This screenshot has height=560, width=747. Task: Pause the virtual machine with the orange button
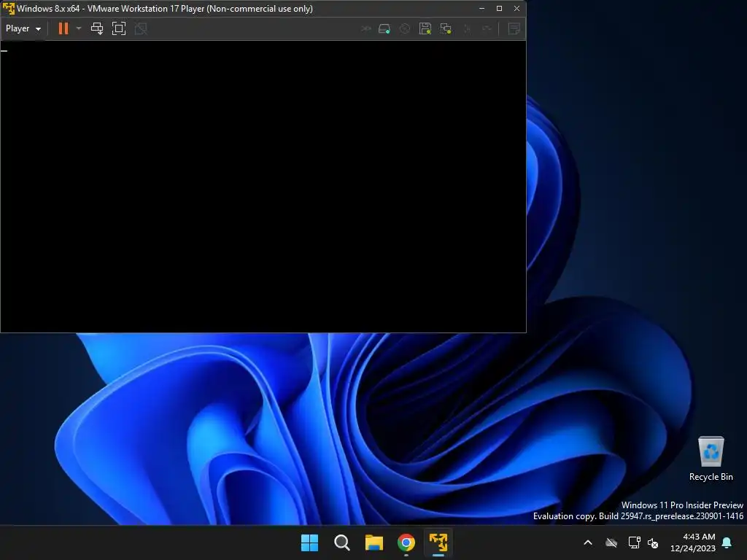[63, 28]
